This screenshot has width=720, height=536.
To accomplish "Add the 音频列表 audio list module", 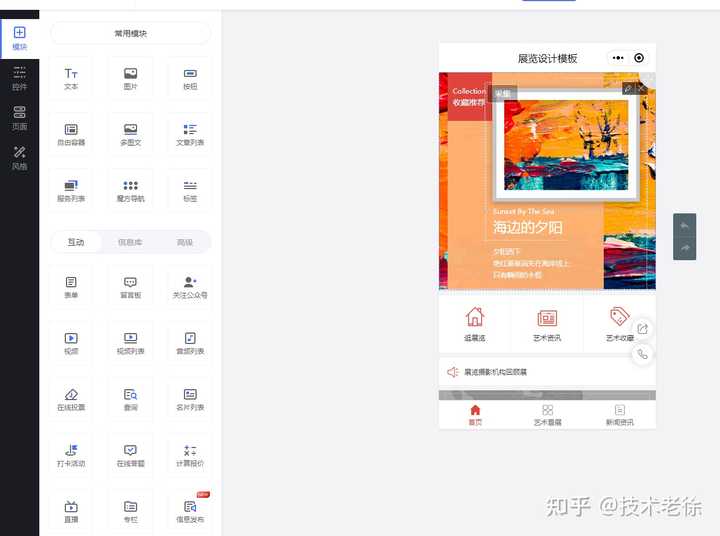I will (190, 343).
